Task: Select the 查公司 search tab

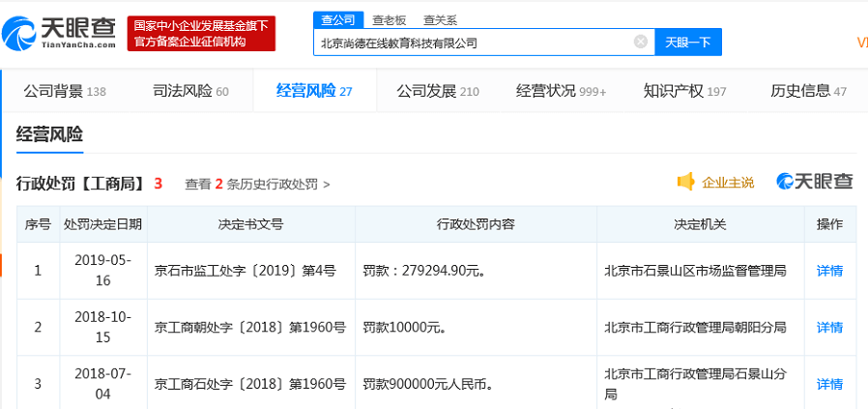Action: (337, 19)
